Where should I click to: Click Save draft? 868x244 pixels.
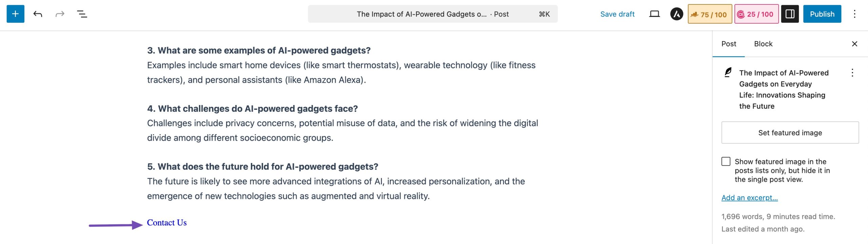pyautogui.click(x=617, y=14)
